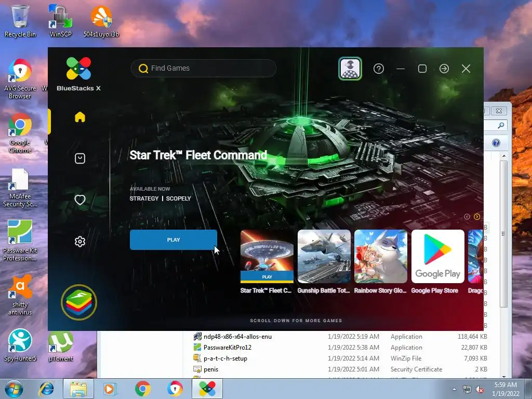
Task: Click the SCOPELY publisher label
Action: pos(179,198)
